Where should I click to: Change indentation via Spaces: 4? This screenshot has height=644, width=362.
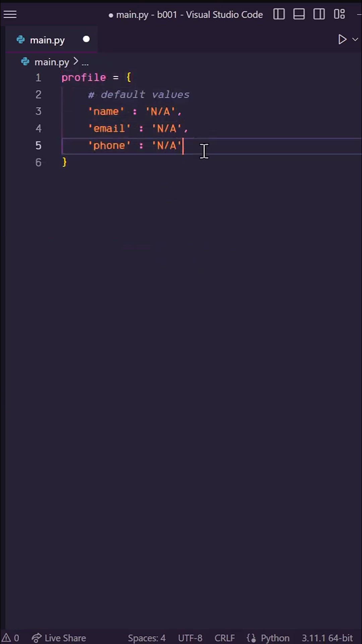146,638
